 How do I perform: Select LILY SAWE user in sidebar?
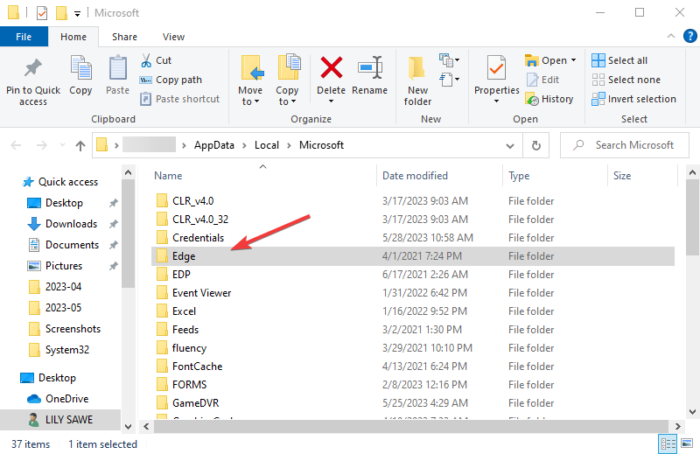[x=60, y=420]
